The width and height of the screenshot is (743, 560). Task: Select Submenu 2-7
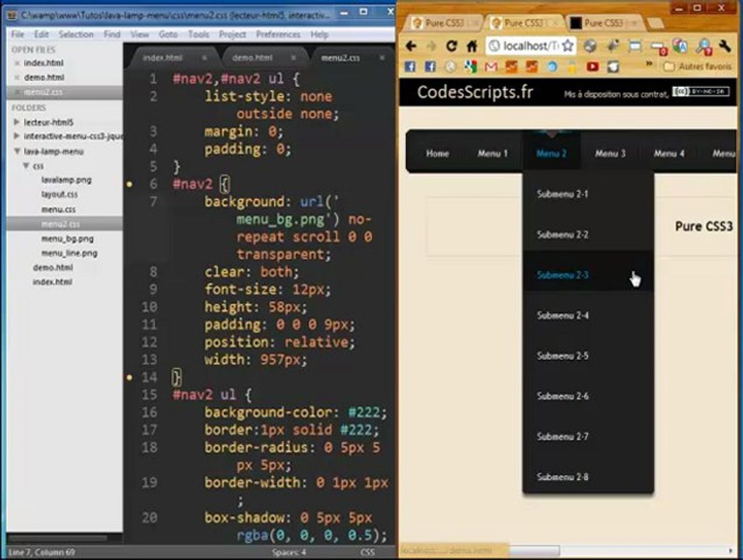(x=588, y=436)
